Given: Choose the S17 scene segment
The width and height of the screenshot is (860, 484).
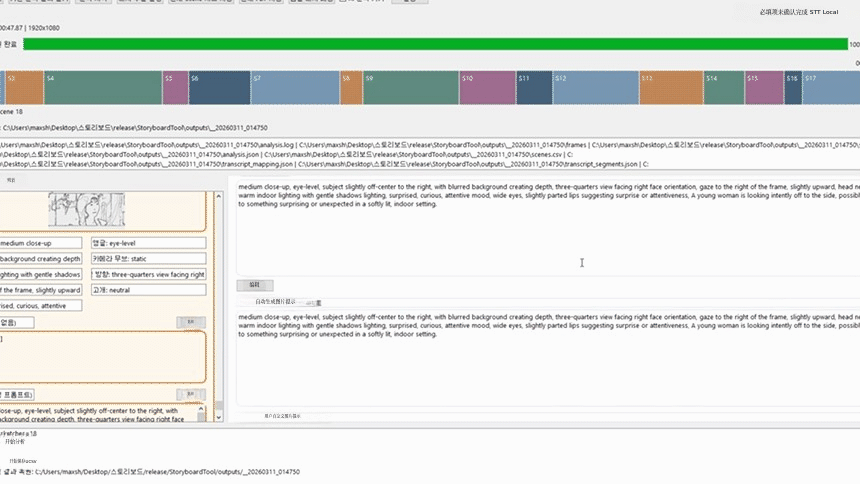Looking at the screenshot, I should [x=830, y=88].
